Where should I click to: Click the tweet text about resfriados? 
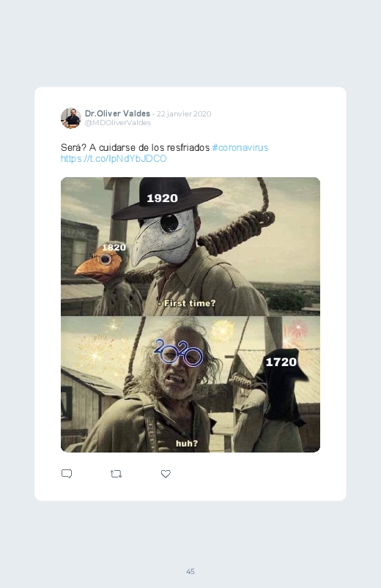135,147
